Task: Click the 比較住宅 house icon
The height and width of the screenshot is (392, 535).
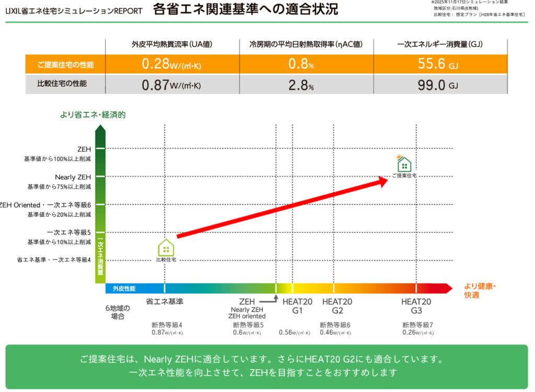Action: [x=166, y=247]
